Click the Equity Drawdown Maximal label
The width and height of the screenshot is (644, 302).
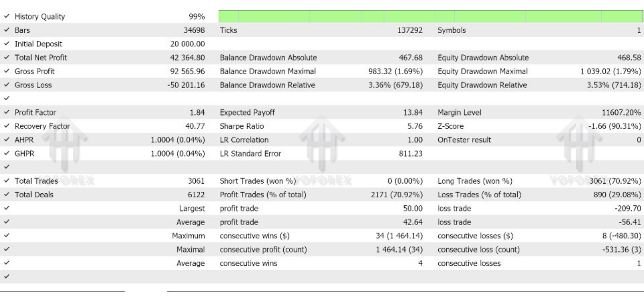[x=482, y=71]
